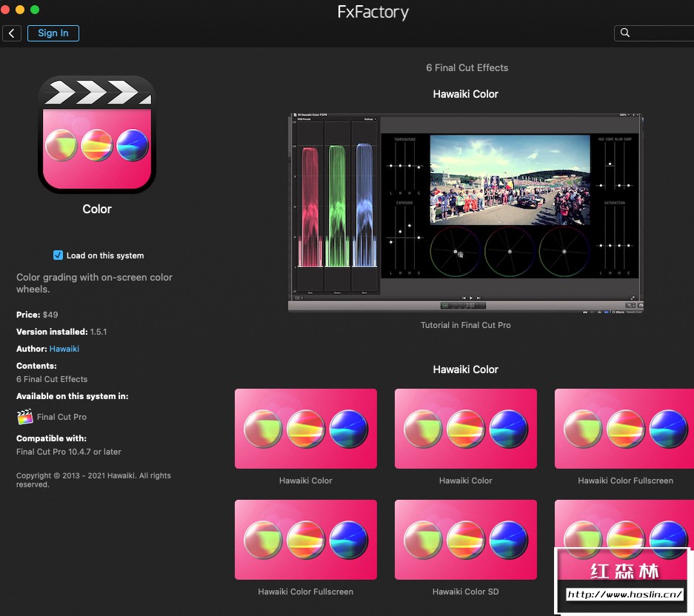The image size is (694, 616).
Task: Click the "Version installed: 1.5.1" text
Action: 61,332
